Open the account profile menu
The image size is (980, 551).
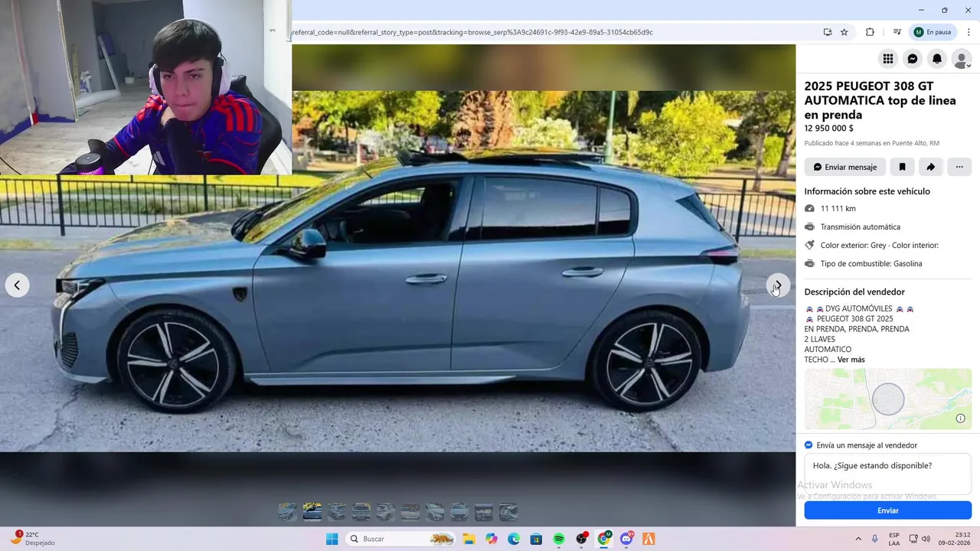point(962,59)
